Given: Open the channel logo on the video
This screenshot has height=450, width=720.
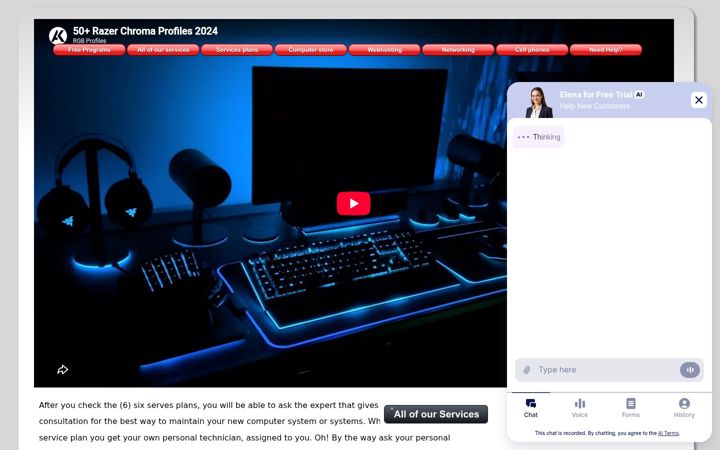Looking at the screenshot, I should 58,35.
